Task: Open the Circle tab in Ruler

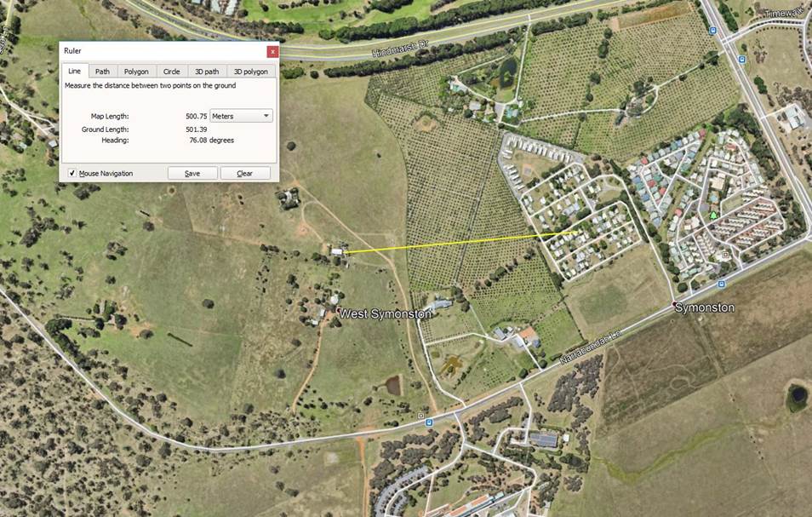Action: click(x=171, y=72)
